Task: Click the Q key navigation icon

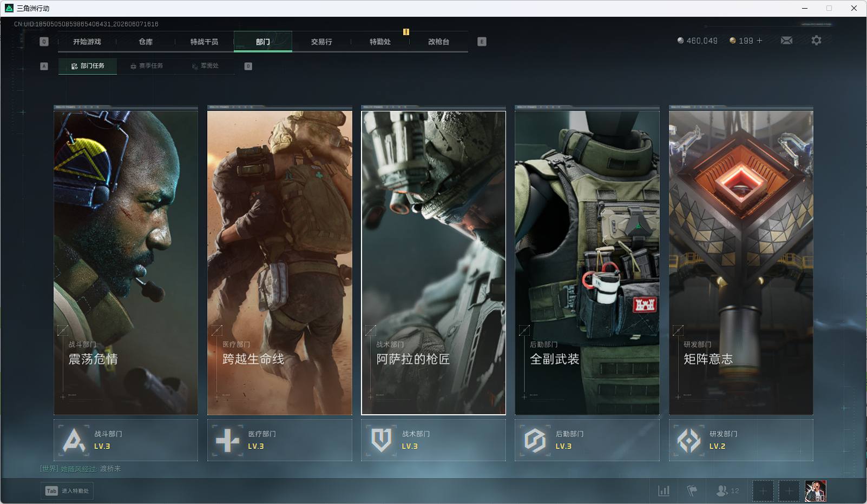Action: (x=44, y=42)
